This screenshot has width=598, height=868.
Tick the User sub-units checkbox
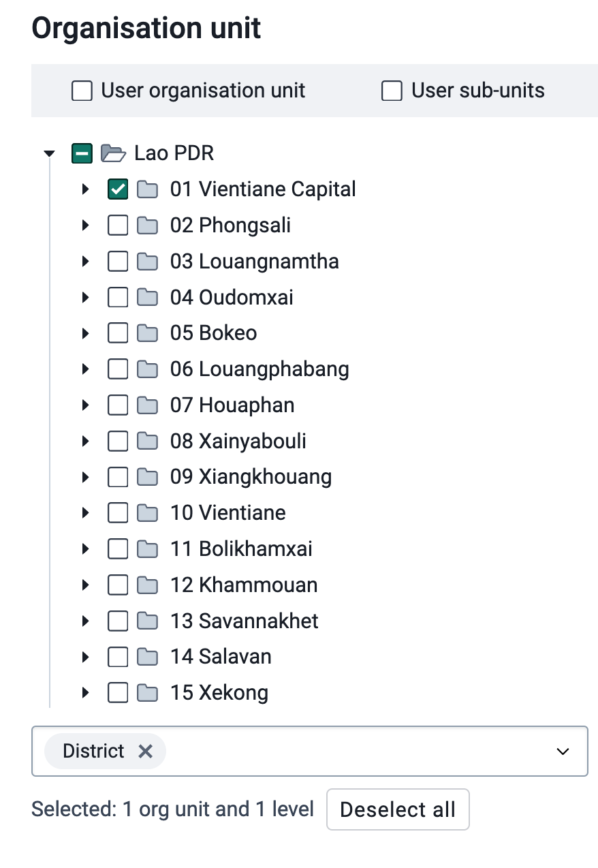tap(392, 91)
